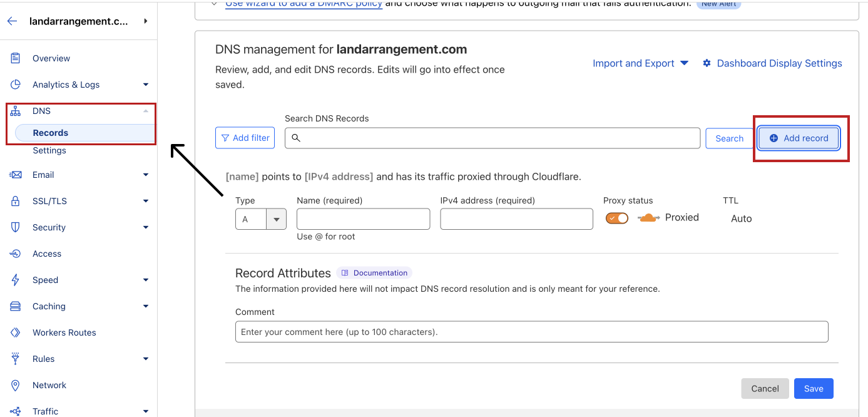Select Records under DNS menu
This screenshot has height=417, width=868.
(x=51, y=133)
